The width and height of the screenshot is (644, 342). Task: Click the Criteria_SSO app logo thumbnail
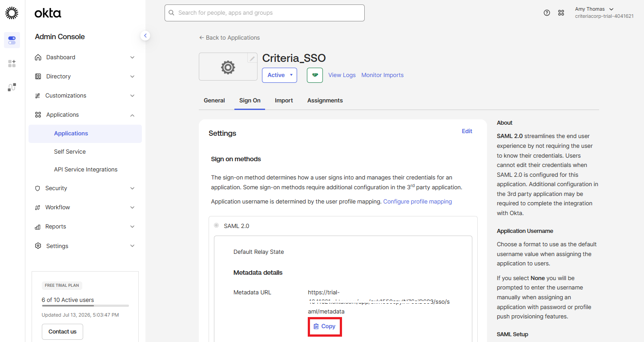pyautogui.click(x=228, y=67)
